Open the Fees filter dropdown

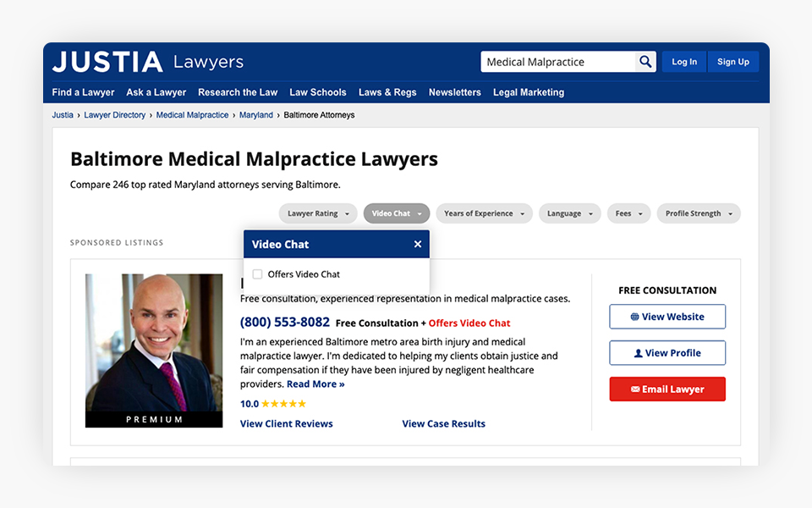coord(628,213)
